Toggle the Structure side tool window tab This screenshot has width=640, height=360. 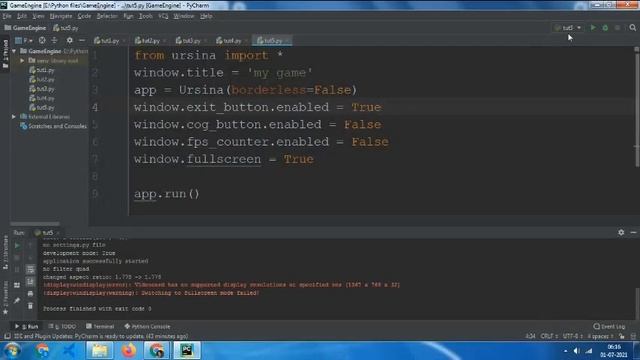click(x=5, y=252)
